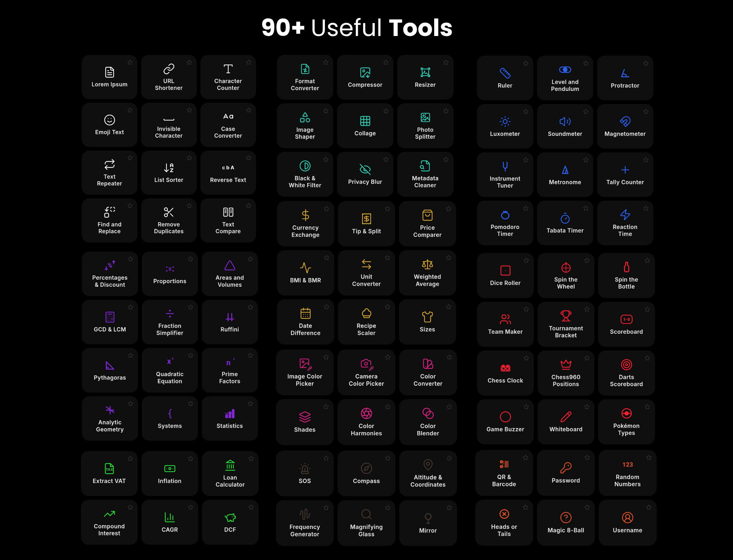Click the URL Shortener link icon
Viewport: 733px width, 560px height.
(169, 69)
